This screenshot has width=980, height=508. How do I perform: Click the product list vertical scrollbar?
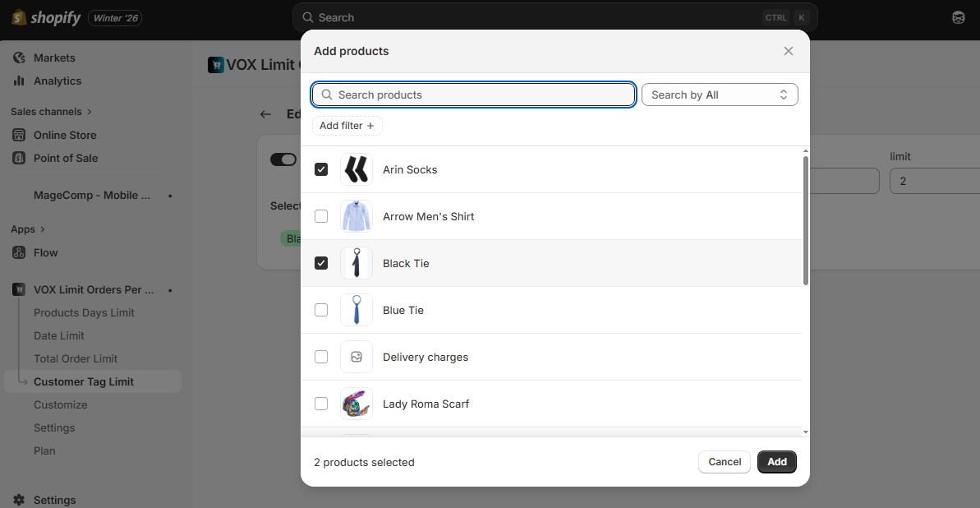(805, 220)
